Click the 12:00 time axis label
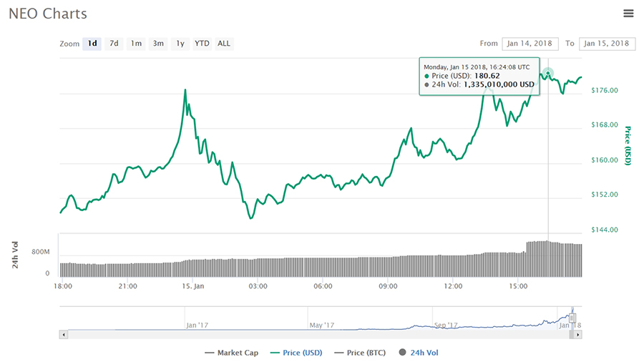The height and width of the screenshot is (362, 644). pyautogui.click(x=453, y=286)
